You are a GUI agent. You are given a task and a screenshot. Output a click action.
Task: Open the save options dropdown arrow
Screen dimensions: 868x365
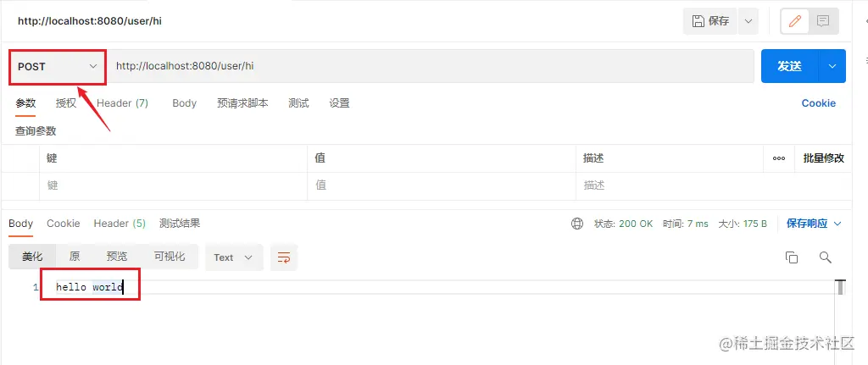pyautogui.click(x=748, y=21)
